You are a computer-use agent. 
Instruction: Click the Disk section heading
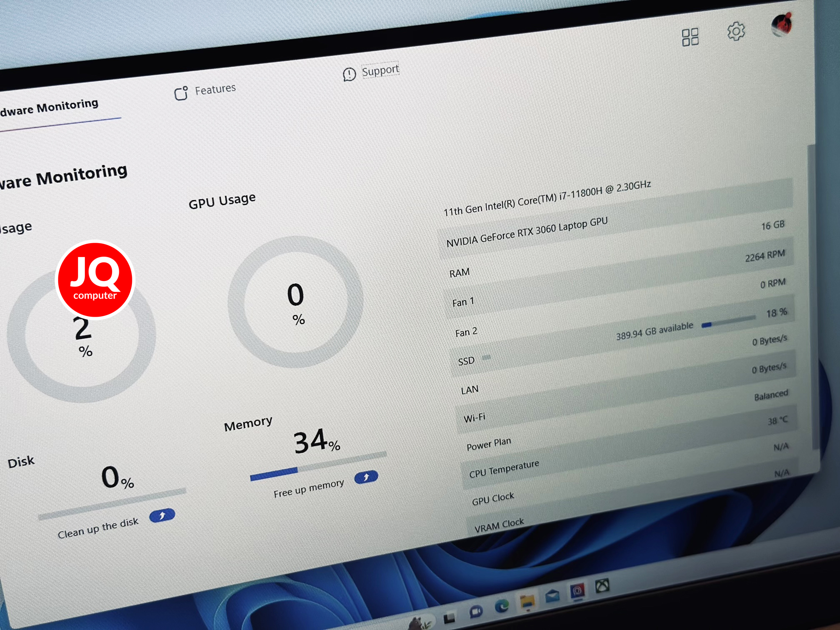pyautogui.click(x=21, y=462)
